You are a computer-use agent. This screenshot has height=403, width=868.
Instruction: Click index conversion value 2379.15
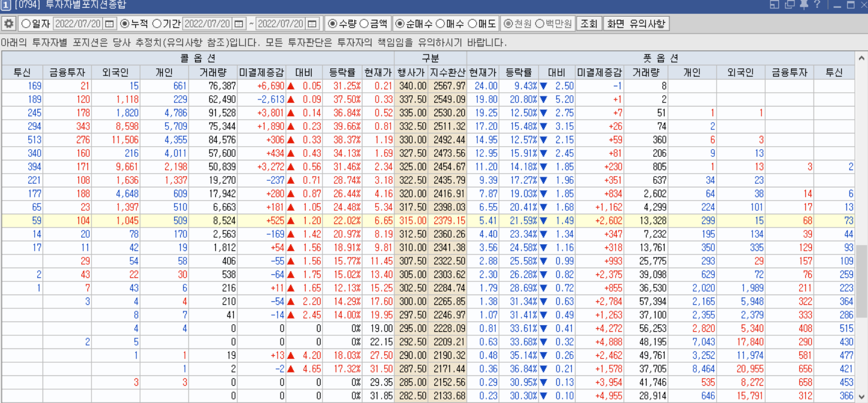click(447, 221)
